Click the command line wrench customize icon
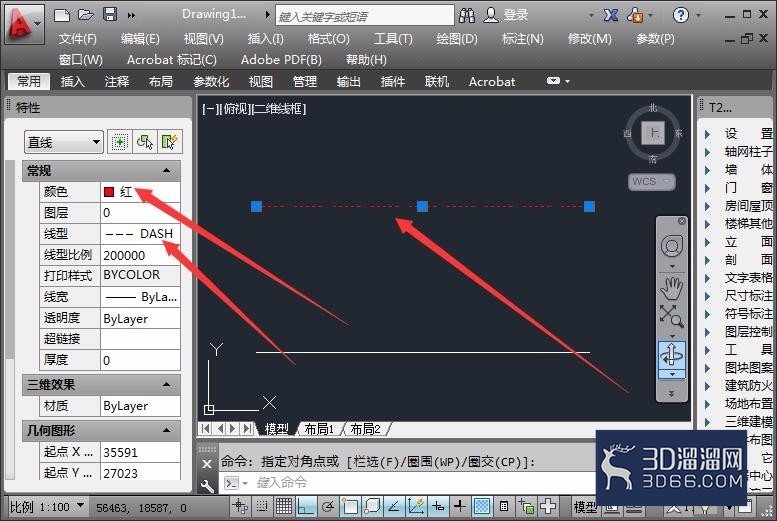Screen dimensions: 777x521 pyautogui.click(x=207, y=486)
